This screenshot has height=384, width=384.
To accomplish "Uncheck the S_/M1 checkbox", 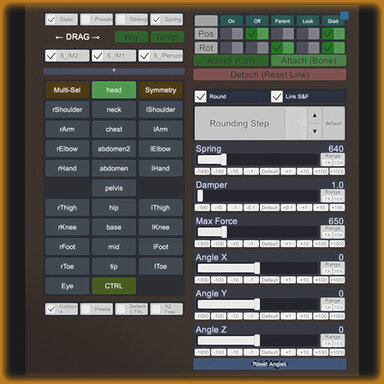I will [x=114, y=56].
